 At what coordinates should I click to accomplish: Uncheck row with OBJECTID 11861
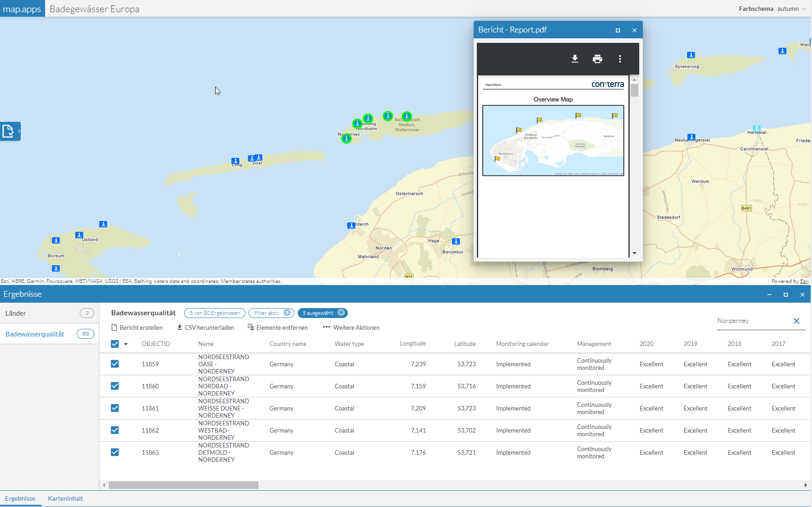coord(115,408)
